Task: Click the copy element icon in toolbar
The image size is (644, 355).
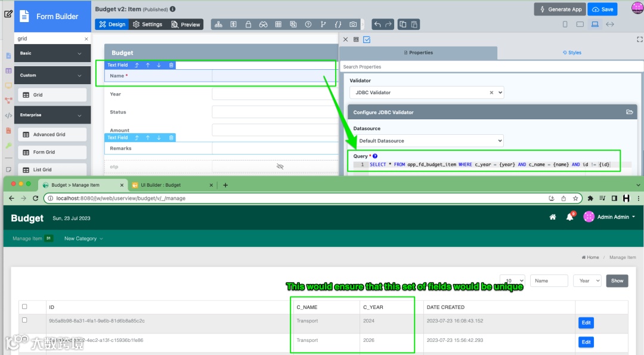Action: tap(403, 24)
